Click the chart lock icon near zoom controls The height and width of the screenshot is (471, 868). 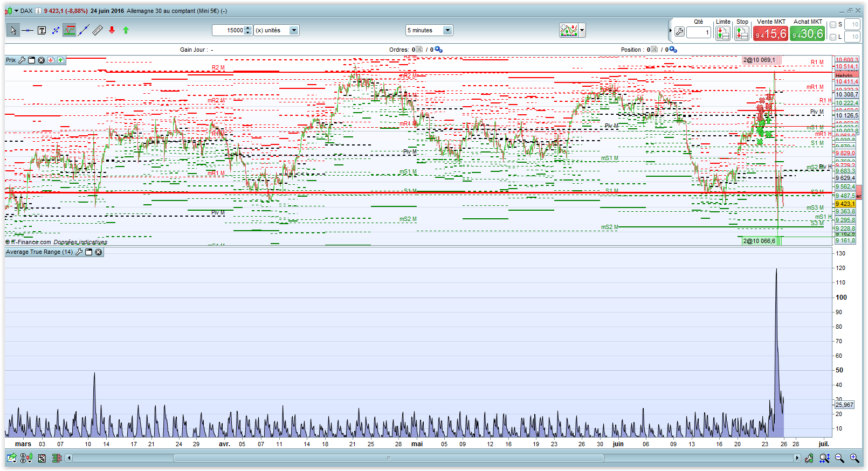point(809,458)
